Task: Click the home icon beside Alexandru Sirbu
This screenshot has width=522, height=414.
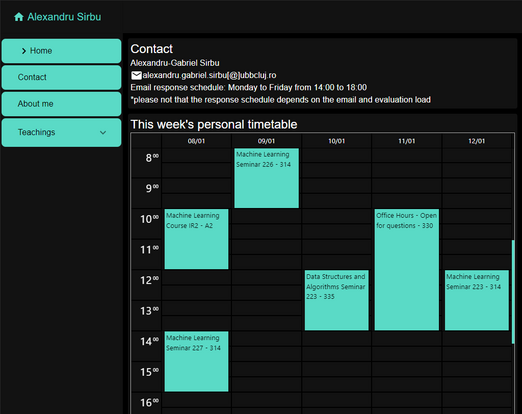Action: click(19, 17)
